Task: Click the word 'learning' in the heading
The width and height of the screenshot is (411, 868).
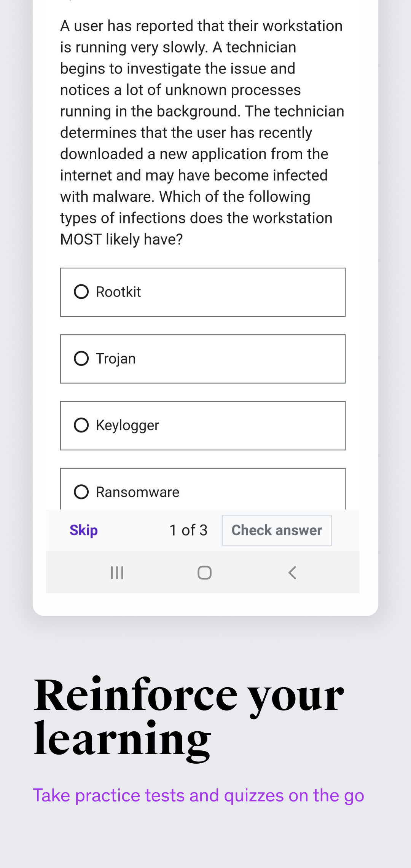Action: point(122,739)
